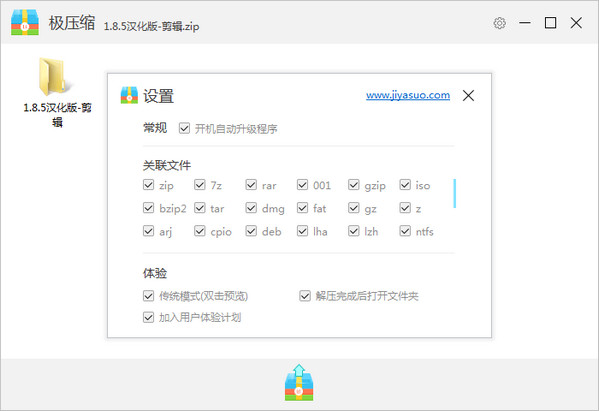The image size is (599, 411).
Task: Open the www.jiyasuo.com link
Action: tap(408, 95)
